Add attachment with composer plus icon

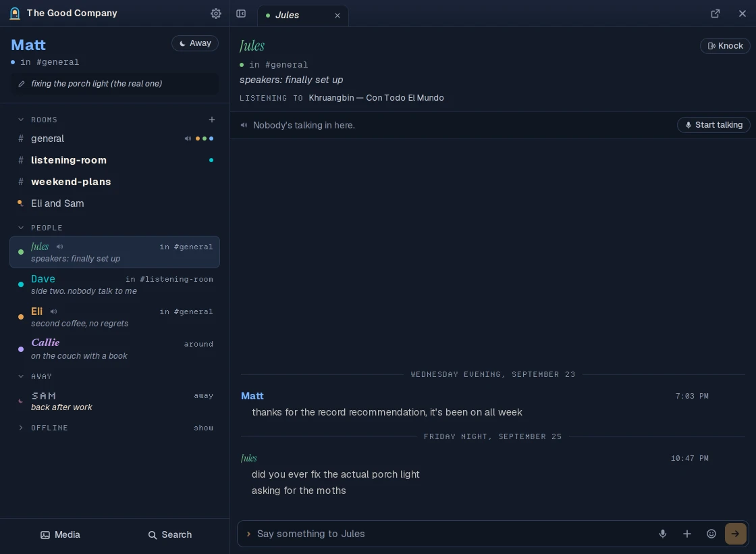pyautogui.click(x=687, y=534)
